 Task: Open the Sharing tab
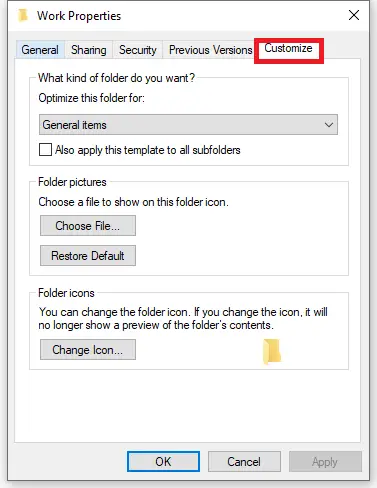(89, 50)
